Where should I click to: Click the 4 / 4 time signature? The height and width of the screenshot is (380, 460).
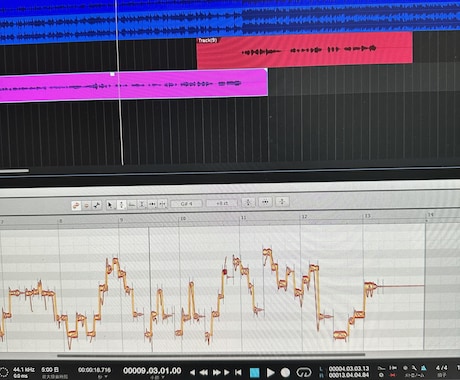442,368
